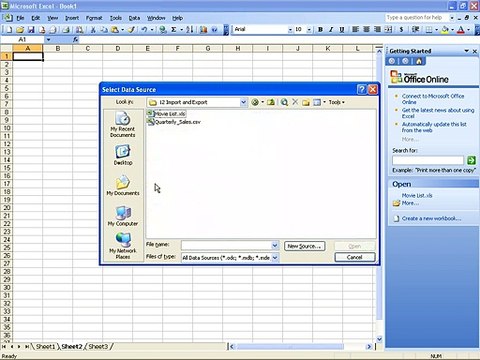Click the Up One Level icon
Image resolution: width=480 pixels, height=360 pixels.
[x=271, y=102]
